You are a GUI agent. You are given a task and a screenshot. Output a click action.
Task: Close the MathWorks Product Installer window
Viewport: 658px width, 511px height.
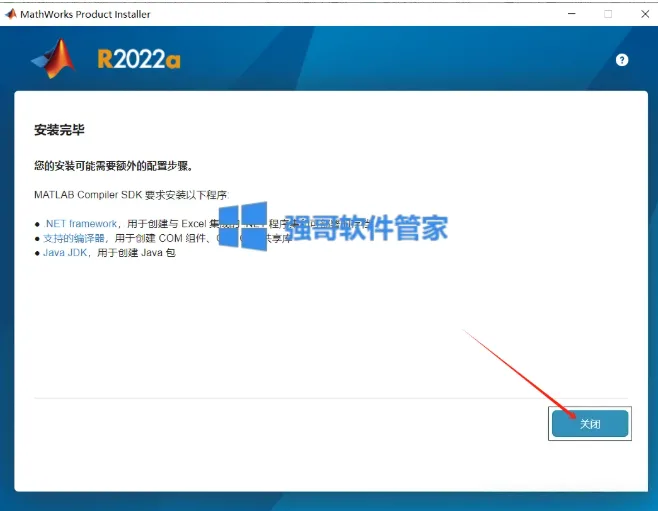click(x=645, y=14)
